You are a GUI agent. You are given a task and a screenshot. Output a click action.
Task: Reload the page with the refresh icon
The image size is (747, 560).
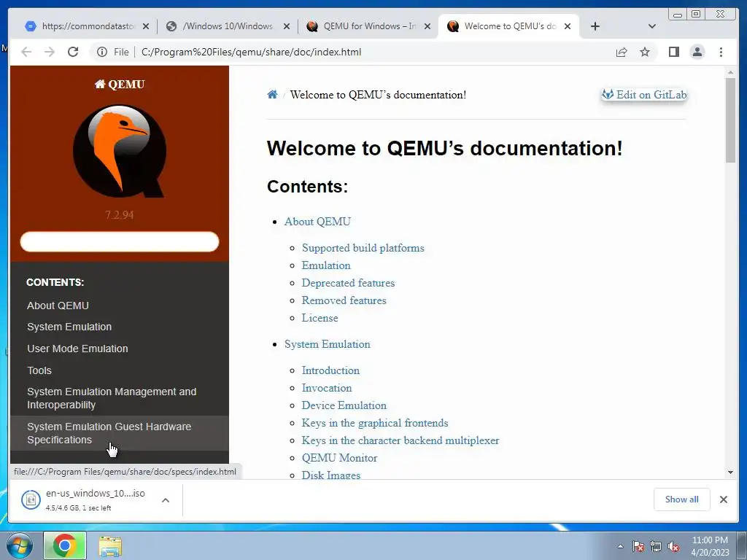click(x=73, y=52)
